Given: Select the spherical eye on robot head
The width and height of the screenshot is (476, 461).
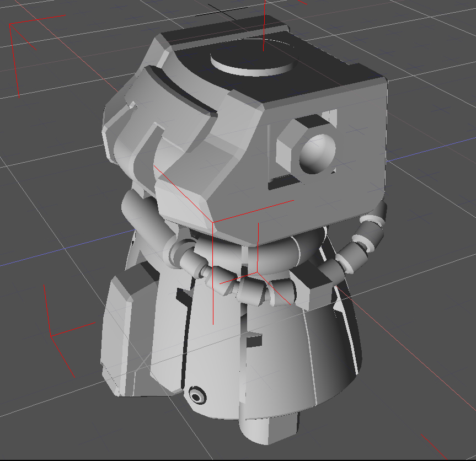Looking at the screenshot, I should 317,153.
